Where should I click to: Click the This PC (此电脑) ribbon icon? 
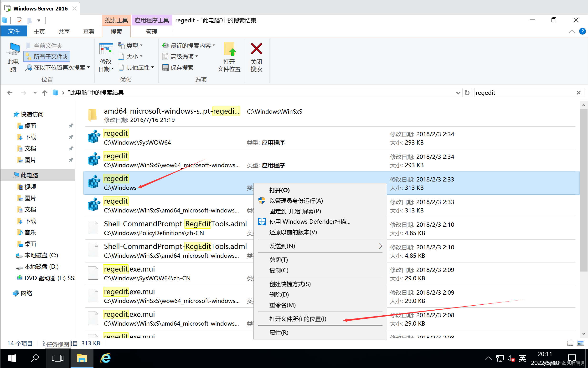tap(13, 49)
